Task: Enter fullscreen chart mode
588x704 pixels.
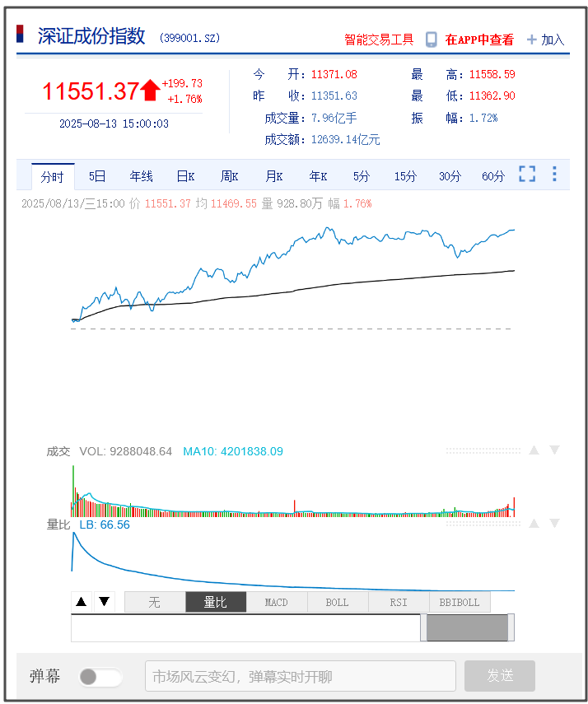Action: (527, 175)
